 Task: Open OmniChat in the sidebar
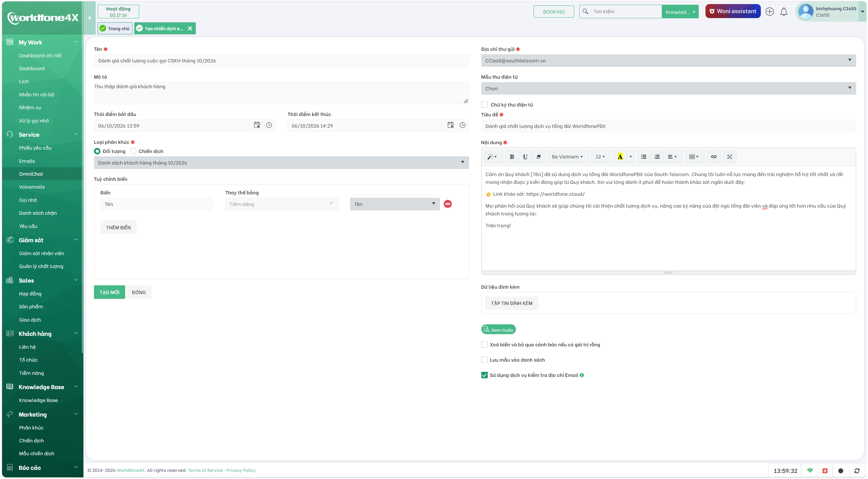(31, 174)
